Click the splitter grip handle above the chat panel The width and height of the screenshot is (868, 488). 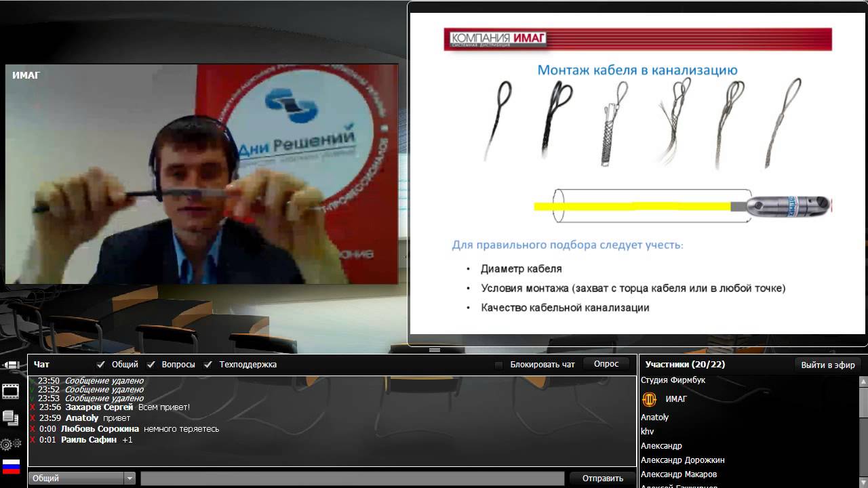435,350
